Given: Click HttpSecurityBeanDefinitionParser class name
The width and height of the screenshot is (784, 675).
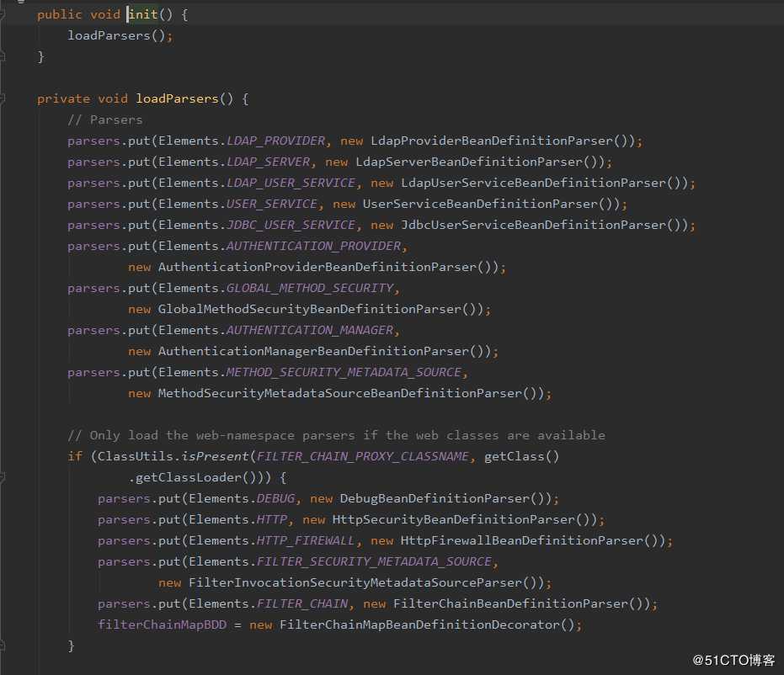Looking at the screenshot, I should point(454,519).
